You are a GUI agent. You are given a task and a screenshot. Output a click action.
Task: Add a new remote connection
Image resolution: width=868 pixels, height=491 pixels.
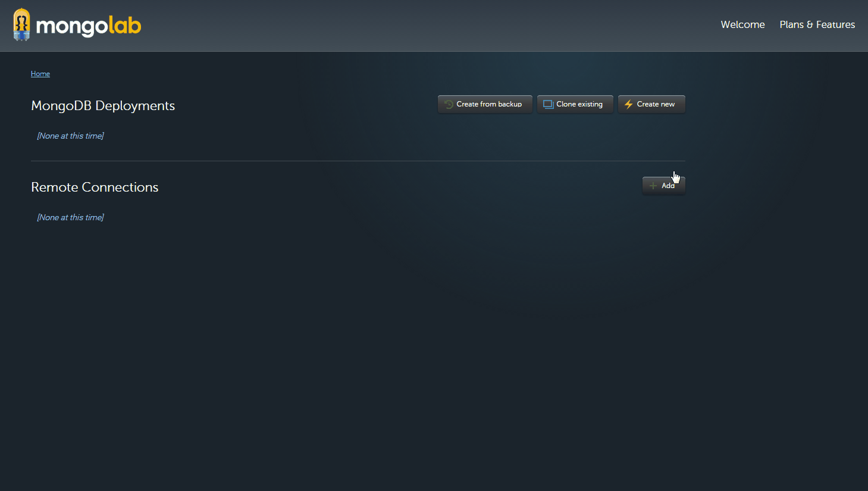[x=664, y=186]
